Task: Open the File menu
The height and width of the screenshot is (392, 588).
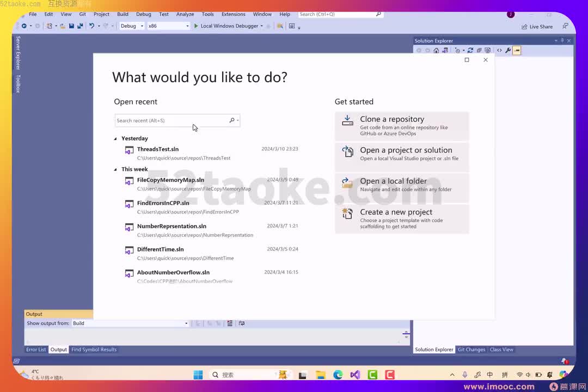Action: pos(33,14)
